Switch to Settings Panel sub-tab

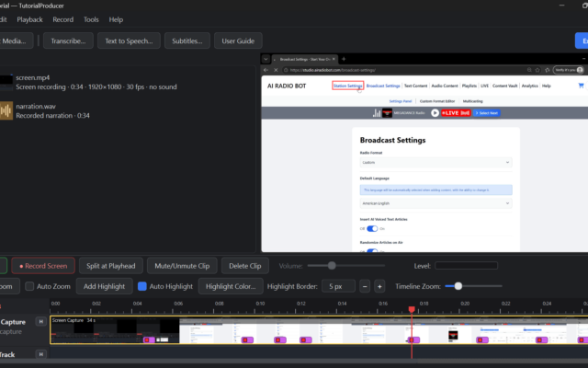tap(401, 101)
